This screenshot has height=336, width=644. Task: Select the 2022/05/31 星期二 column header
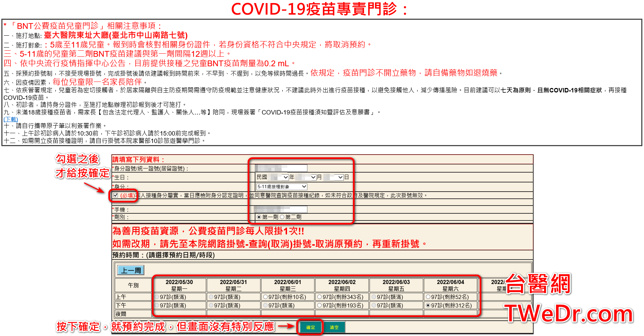pos(233,285)
